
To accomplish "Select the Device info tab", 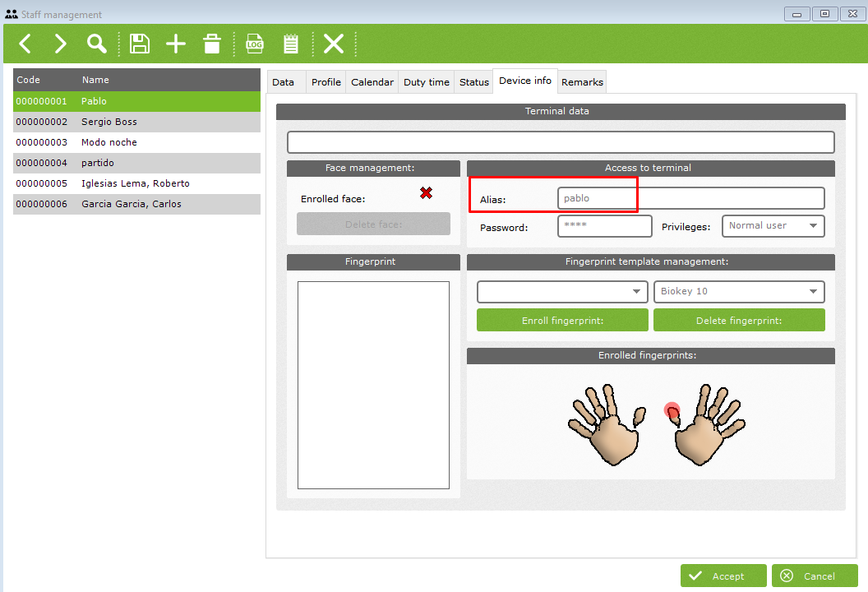I will (524, 81).
